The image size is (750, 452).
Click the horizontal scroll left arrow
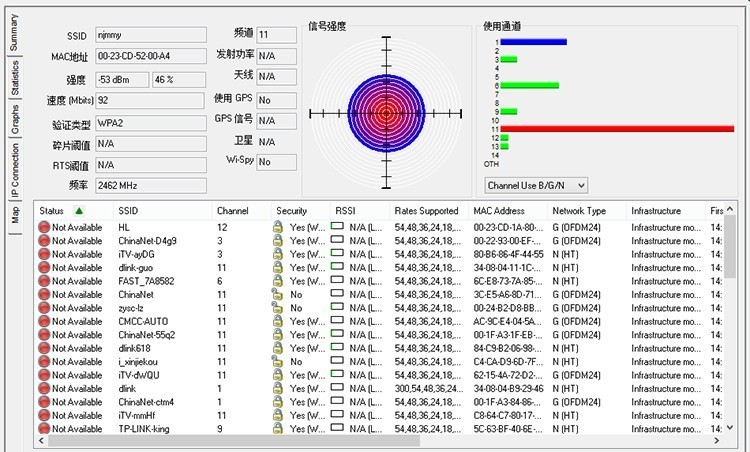click(x=41, y=441)
